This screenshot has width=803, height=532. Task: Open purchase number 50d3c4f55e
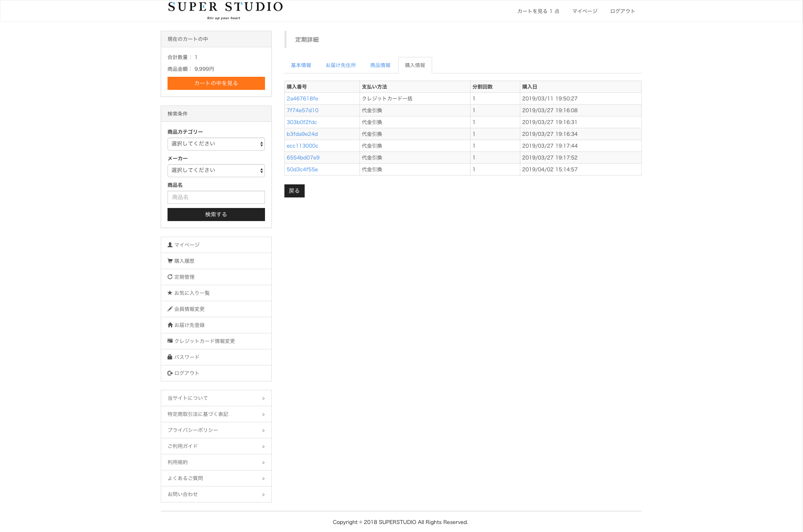tap(302, 170)
